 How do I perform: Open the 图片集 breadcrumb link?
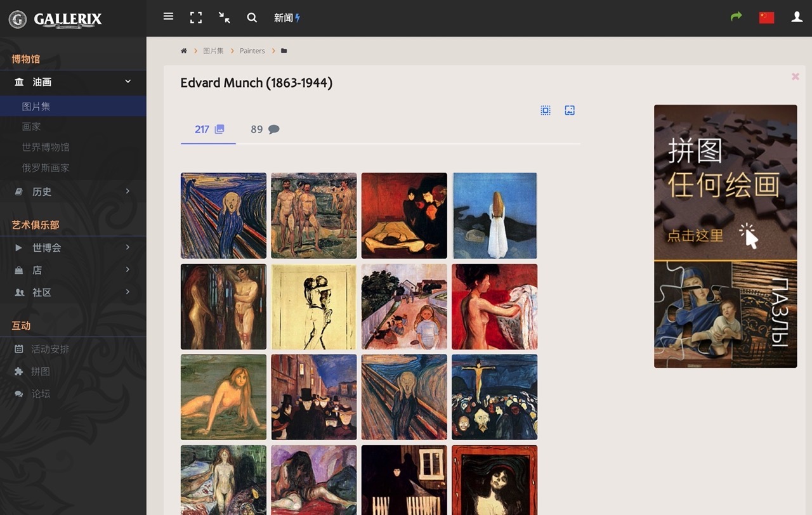[x=213, y=51]
